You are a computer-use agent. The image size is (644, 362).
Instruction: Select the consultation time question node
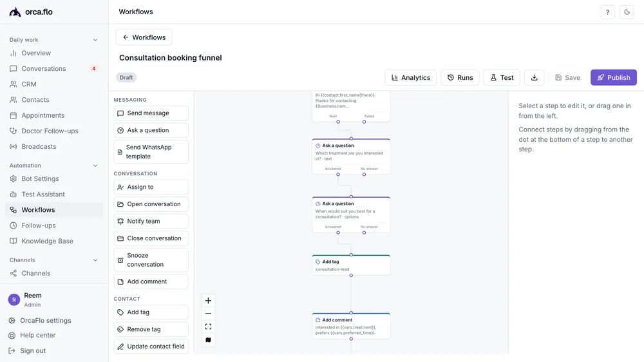[x=351, y=214]
